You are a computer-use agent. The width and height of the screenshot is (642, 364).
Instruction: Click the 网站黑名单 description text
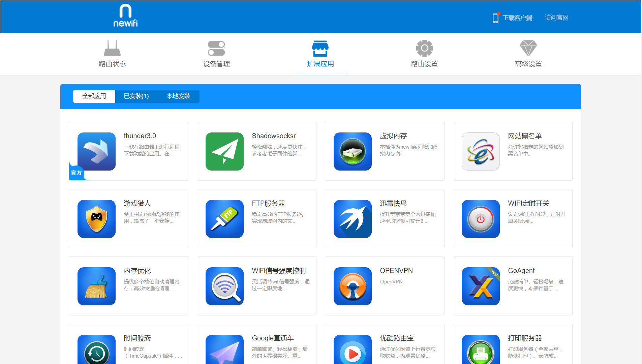[536, 150]
